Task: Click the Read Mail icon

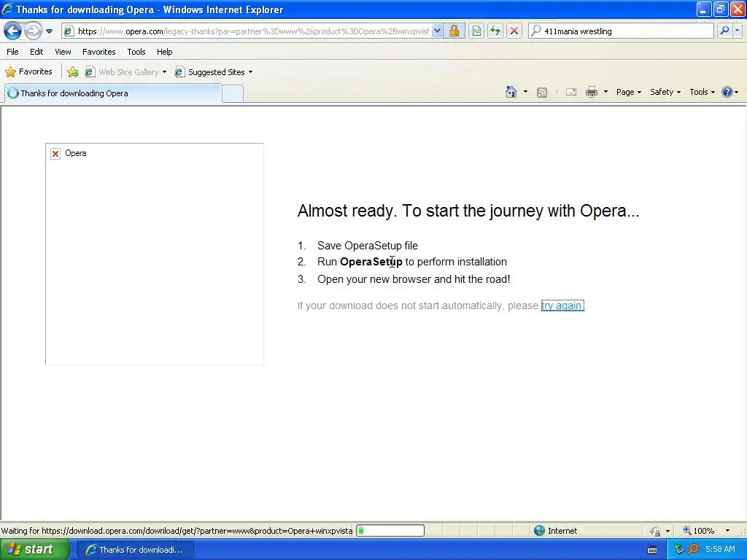Action: pyautogui.click(x=571, y=92)
